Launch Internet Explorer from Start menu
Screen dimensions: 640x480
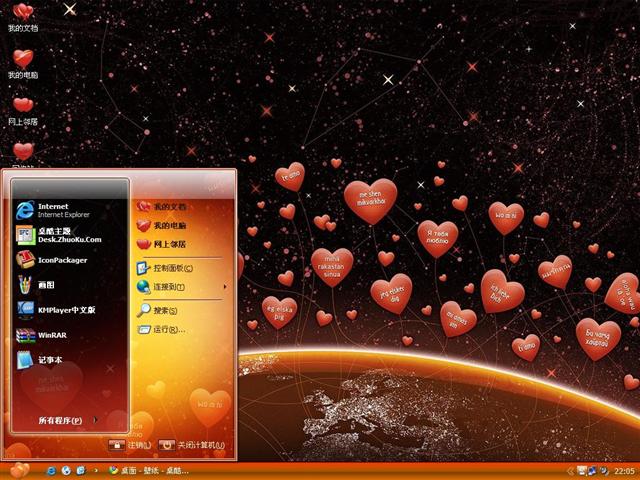tap(53, 210)
